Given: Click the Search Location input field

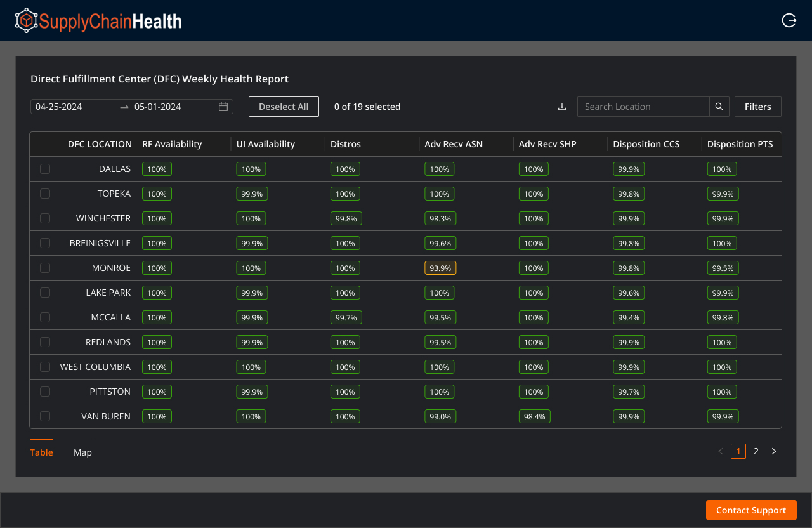Looking at the screenshot, I should pyautogui.click(x=643, y=107).
